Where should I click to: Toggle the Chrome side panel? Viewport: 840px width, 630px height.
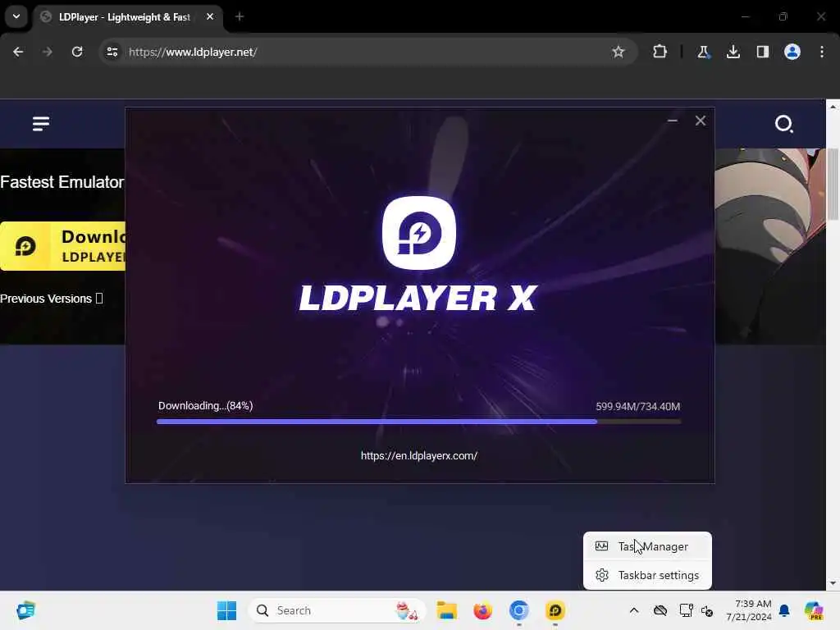[x=762, y=52]
